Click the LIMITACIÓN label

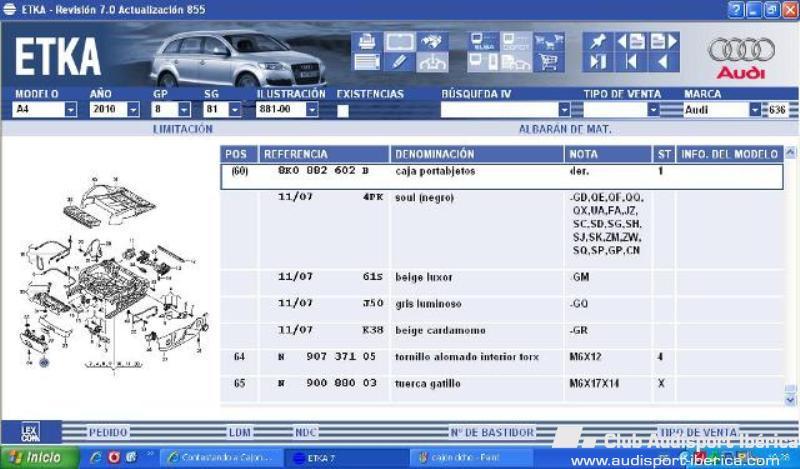pos(183,129)
